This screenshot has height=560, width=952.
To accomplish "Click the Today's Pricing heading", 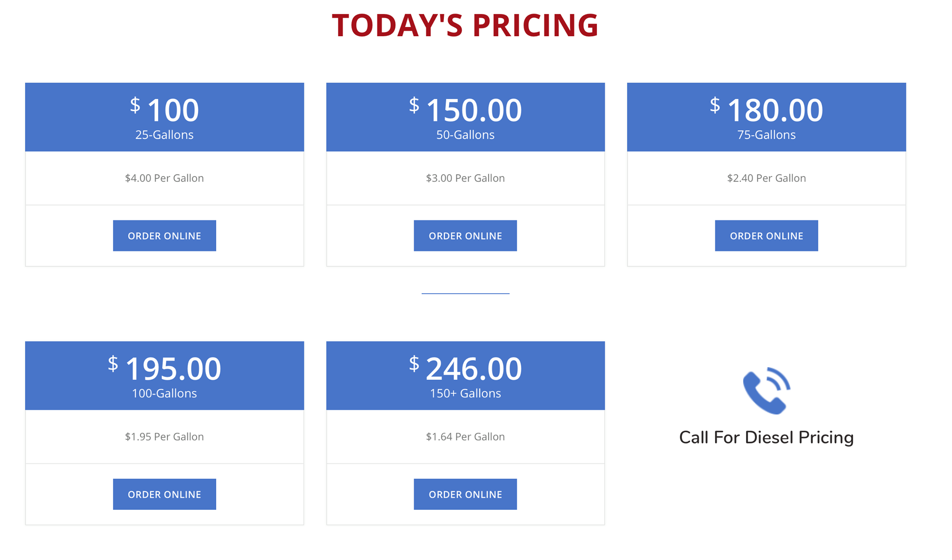I will (x=465, y=25).
